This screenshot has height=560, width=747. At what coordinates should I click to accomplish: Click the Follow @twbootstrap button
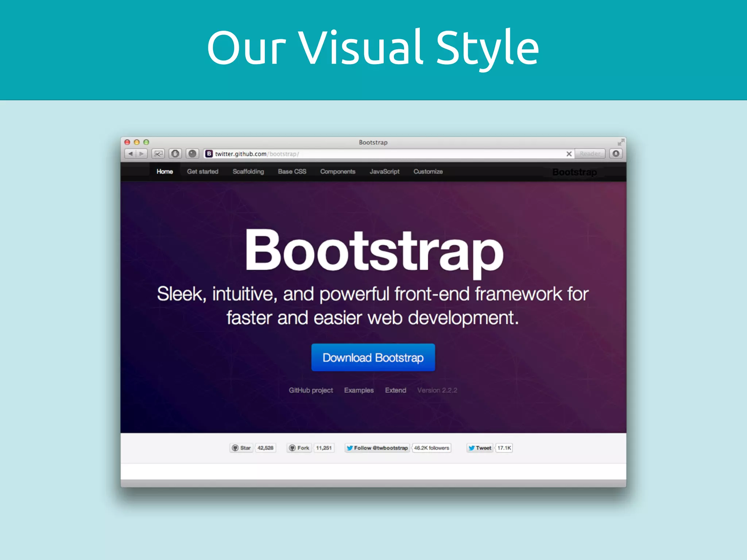377,448
